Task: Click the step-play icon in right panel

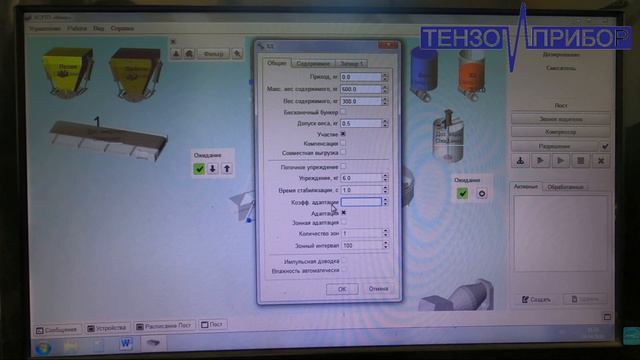Action: pos(540,161)
